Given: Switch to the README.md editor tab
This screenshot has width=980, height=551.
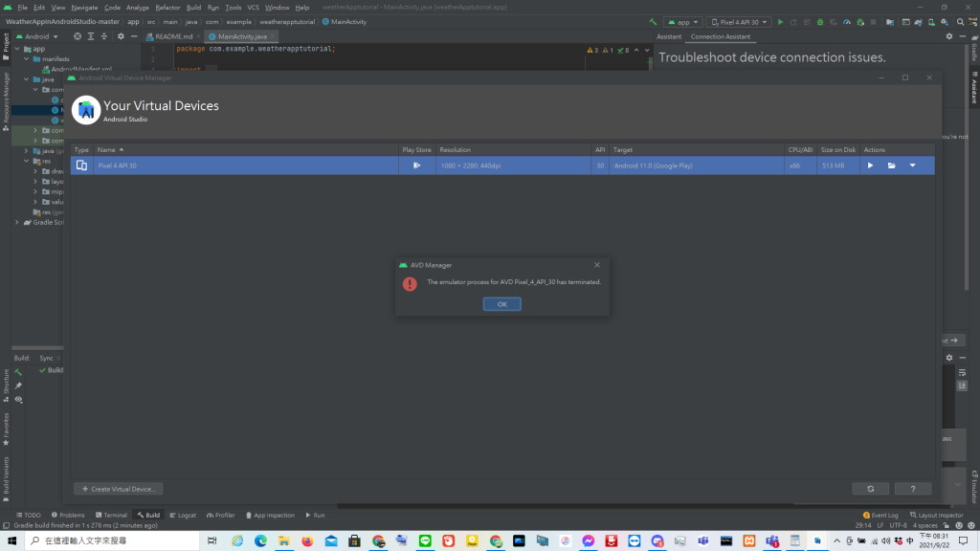Looking at the screenshot, I should [173, 37].
